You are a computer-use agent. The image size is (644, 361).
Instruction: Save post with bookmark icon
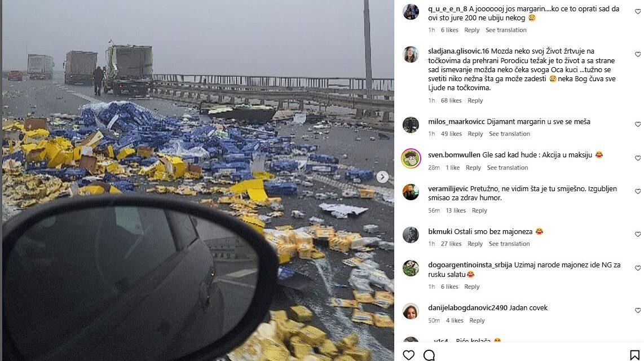(x=635, y=355)
